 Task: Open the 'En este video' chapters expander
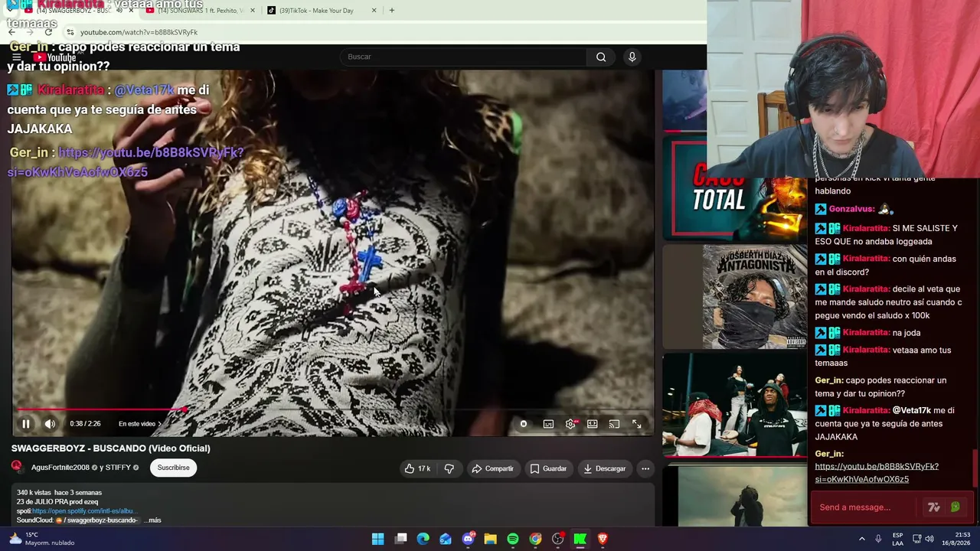pos(139,424)
